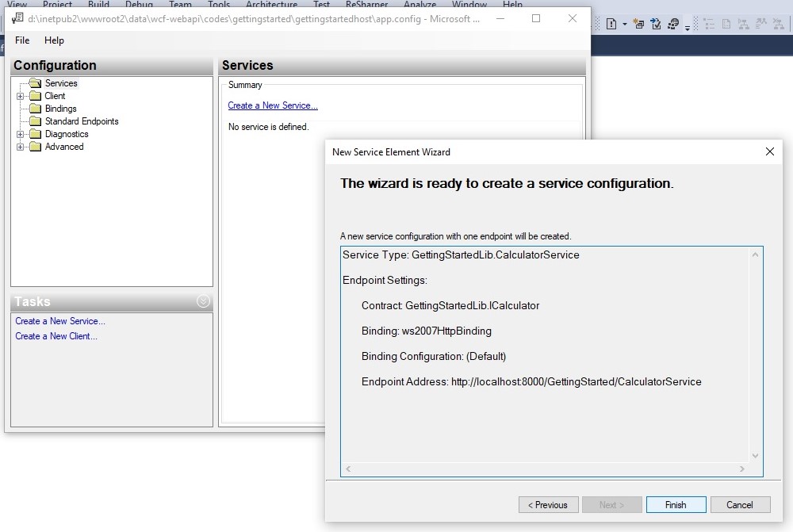Image resolution: width=793 pixels, height=532 pixels.
Task: Click the Services folder icon in tree
Action: pos(34,83)
